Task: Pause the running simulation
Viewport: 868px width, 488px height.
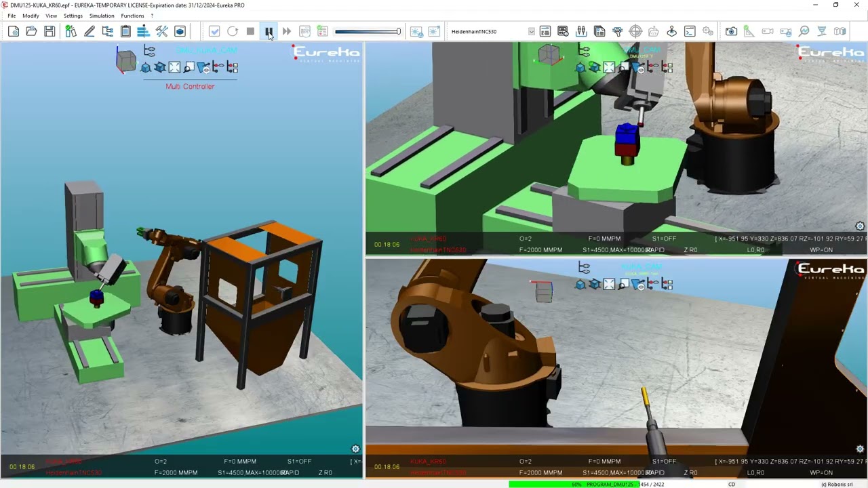Action: click(x=269, y=31)
